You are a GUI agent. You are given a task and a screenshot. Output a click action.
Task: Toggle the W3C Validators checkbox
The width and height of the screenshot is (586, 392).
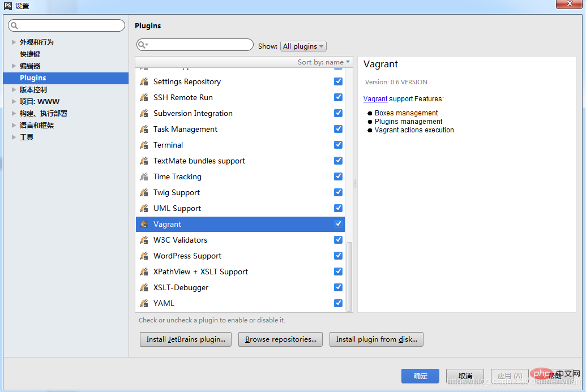[x=338, y=240]
